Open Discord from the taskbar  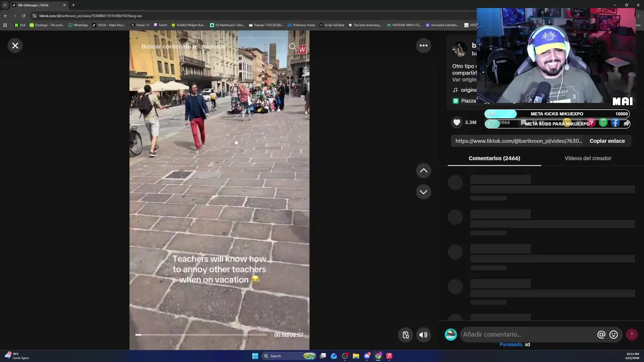tap(367, 356)
